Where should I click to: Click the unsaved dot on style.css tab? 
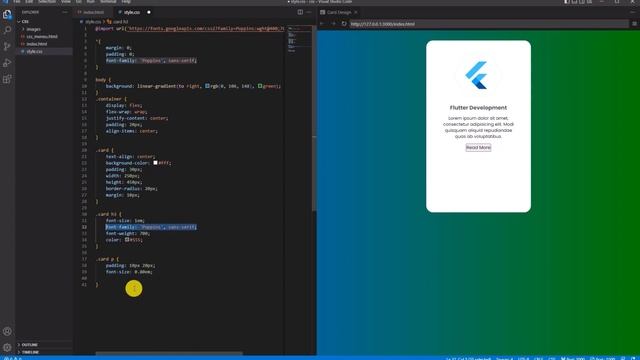point(149,12)
